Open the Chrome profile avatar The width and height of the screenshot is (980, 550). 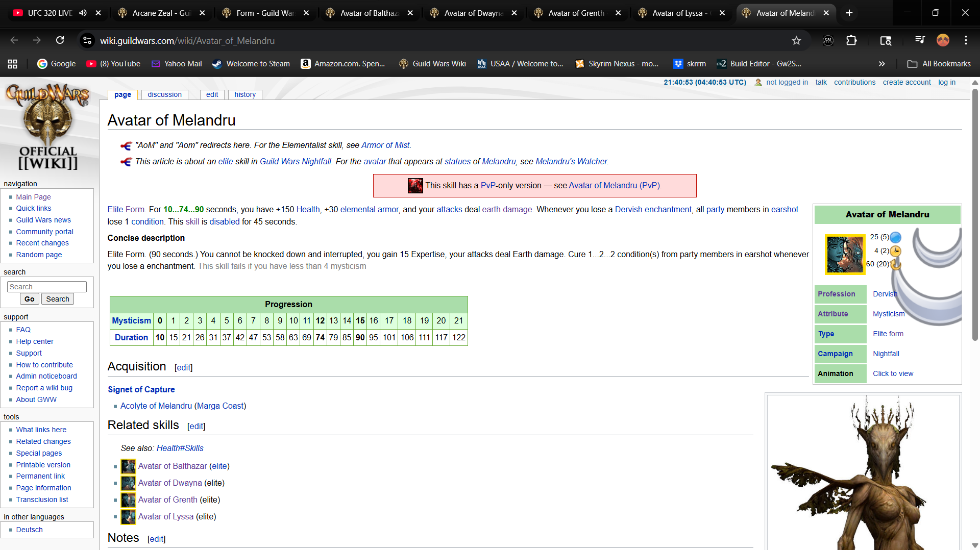[943, 40]
